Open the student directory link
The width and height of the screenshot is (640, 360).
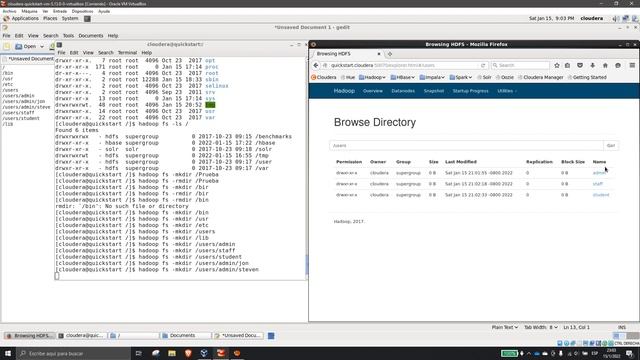601,195
